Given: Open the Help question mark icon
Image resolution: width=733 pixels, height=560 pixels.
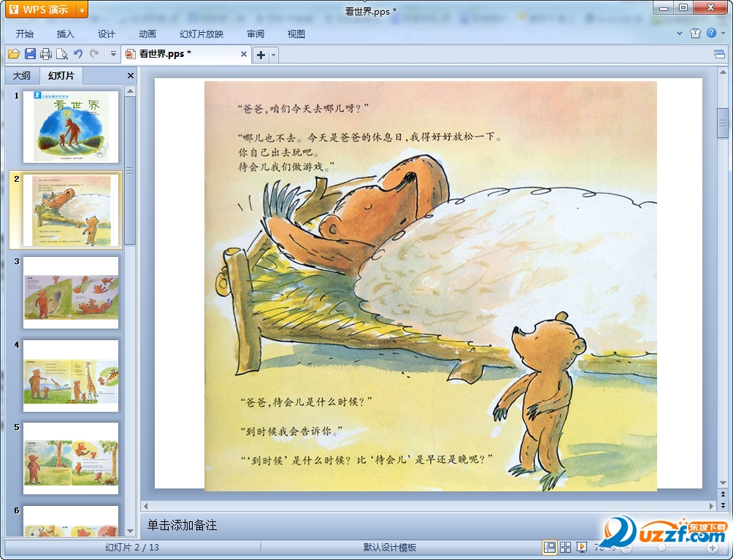Looking at the screenshot, I should pos(711,33).
